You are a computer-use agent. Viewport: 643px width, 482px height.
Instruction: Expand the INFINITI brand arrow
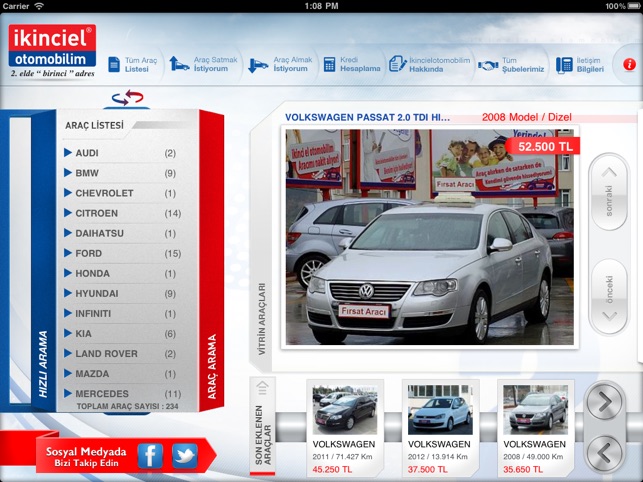[68, 313]
